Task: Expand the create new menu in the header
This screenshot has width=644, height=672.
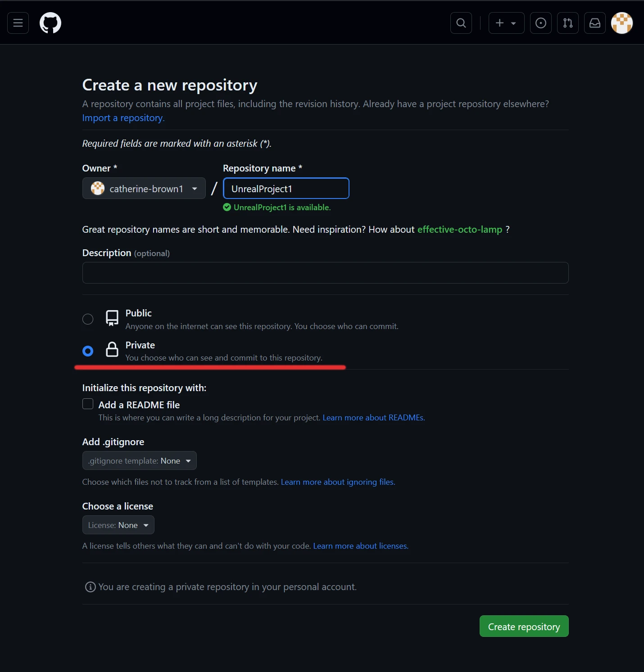Action: click(506, 23)
